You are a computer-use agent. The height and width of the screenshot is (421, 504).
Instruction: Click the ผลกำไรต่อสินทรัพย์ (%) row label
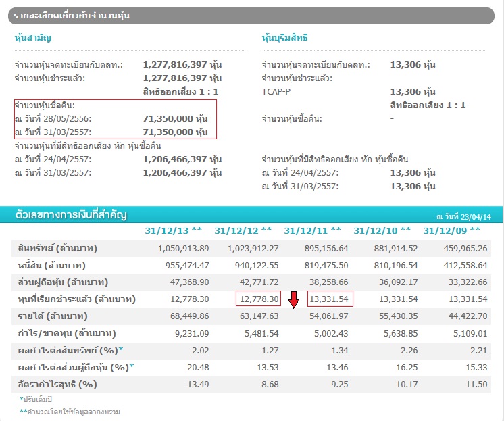point(71,350)
